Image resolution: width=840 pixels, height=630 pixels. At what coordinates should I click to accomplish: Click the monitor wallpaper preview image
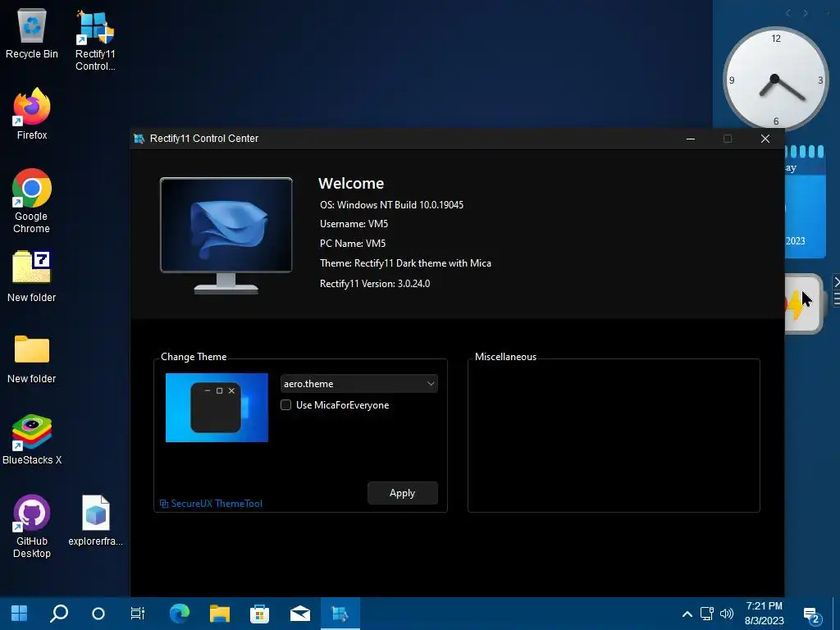pyautogui.click(x=226, y=235)
